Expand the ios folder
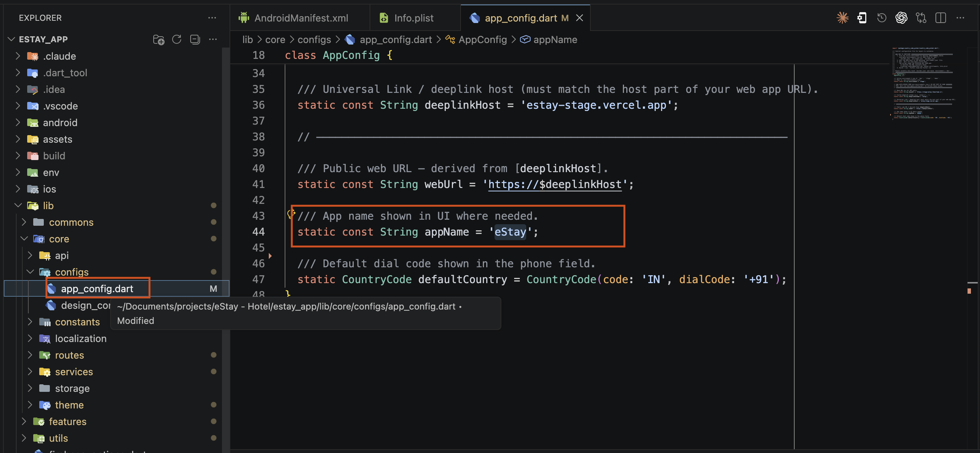980x453 pixels. pyautogui.click(x=17, y=189)
